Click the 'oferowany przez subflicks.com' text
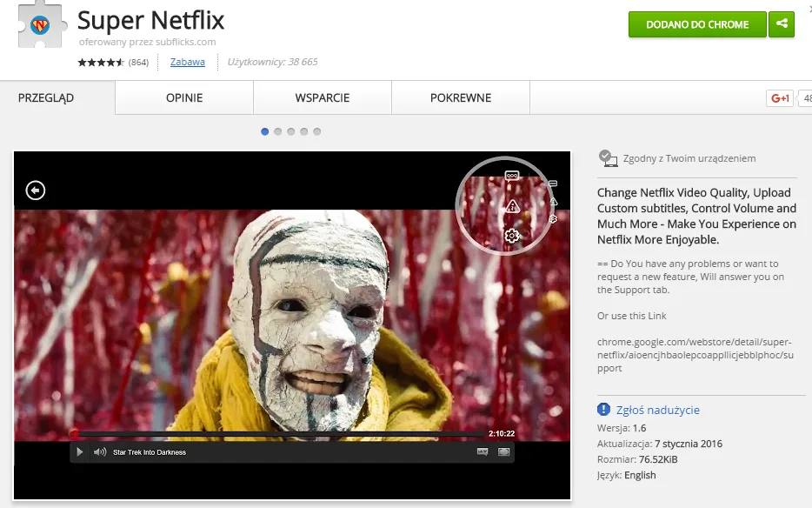This screenshot has height=508, width=812. pyautogui.click(x=147, y=42)
